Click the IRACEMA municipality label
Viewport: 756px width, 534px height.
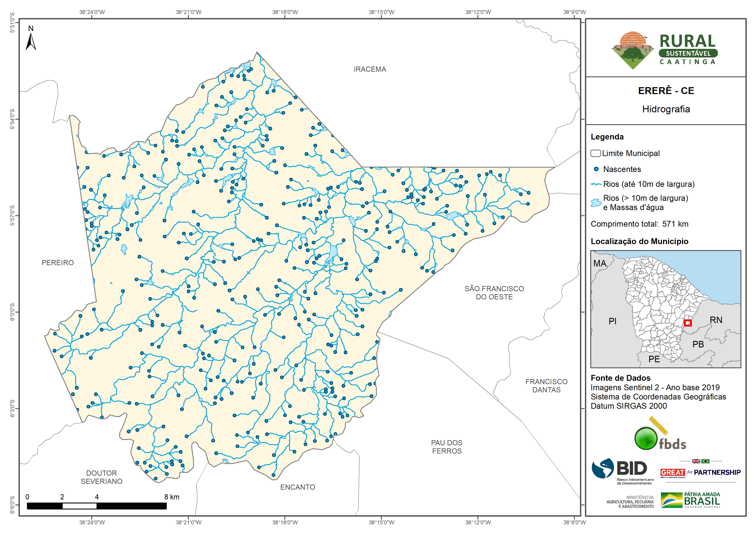tap(369, 69)
